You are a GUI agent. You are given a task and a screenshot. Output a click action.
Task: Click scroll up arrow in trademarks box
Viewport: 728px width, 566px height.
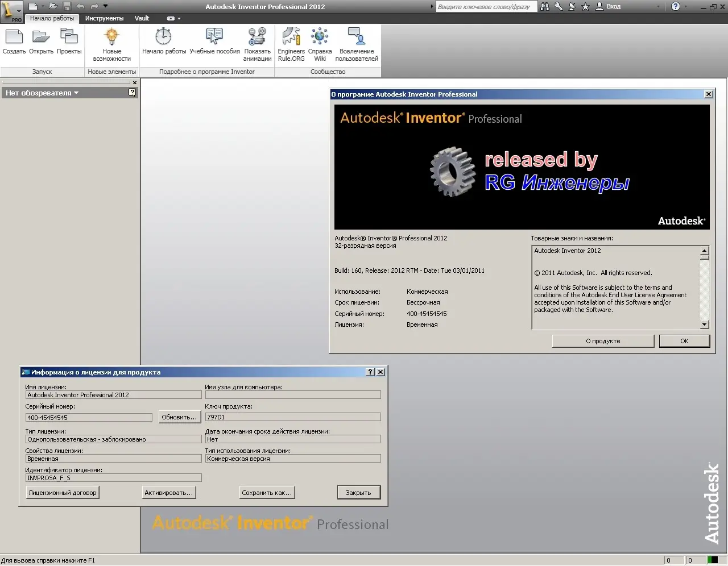705,251
